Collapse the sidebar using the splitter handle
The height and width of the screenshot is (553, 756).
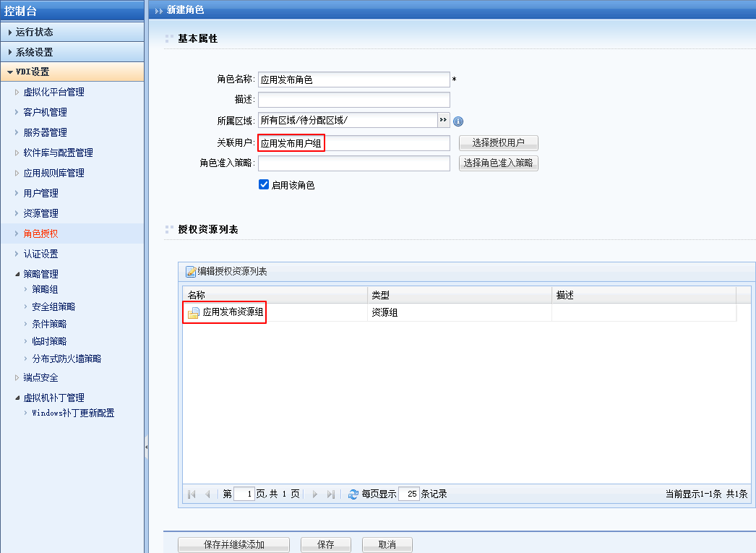pos(146,447)
